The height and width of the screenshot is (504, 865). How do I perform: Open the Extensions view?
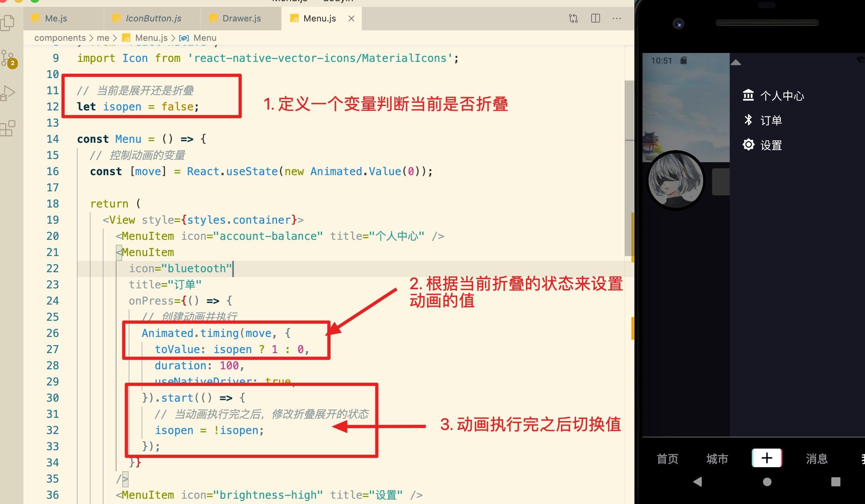[8, 128]
